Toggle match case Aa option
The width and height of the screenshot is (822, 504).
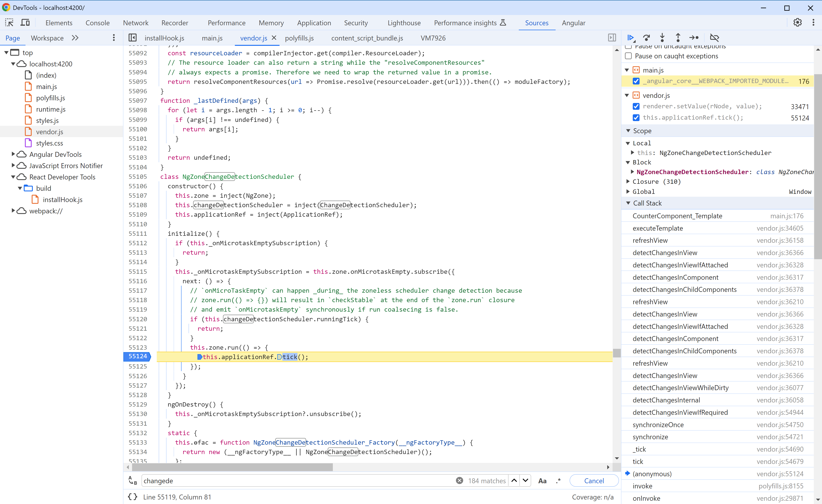542,481
